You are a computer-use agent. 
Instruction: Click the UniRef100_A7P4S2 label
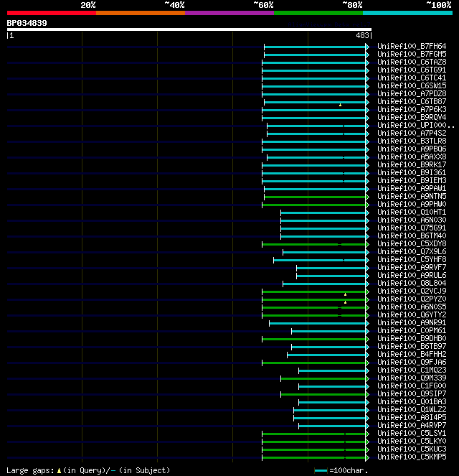click(x=412, y=134)
